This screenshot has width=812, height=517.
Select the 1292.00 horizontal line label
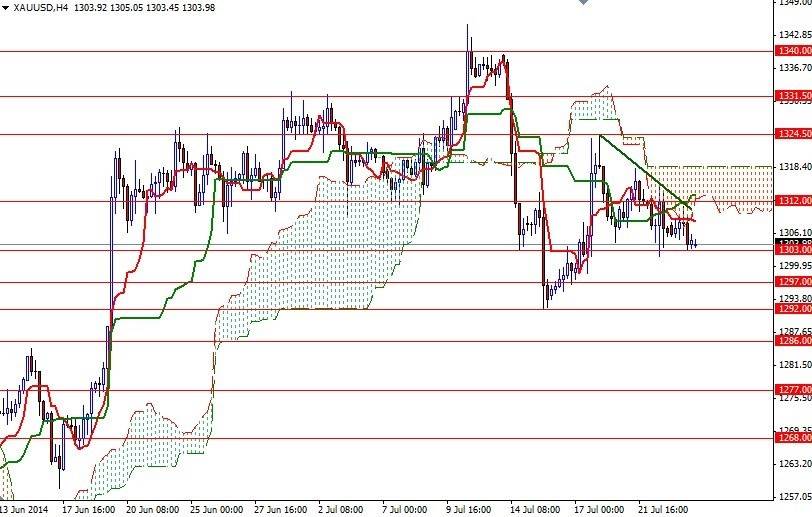click(x=793, y=309)
